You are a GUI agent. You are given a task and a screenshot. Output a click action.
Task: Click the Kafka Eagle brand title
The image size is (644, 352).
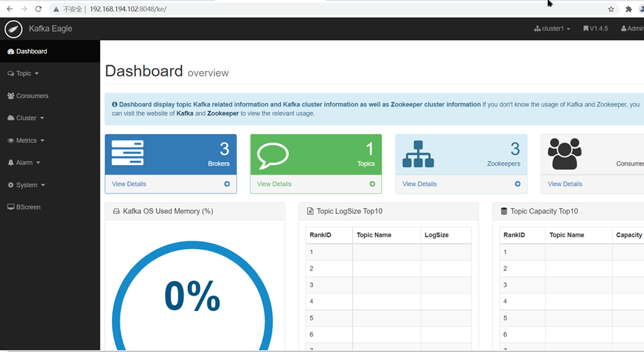click(x=51, y=29)
